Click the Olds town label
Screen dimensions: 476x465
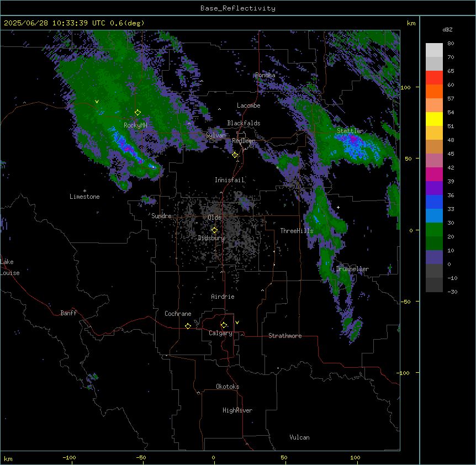(x=214, y=218)
